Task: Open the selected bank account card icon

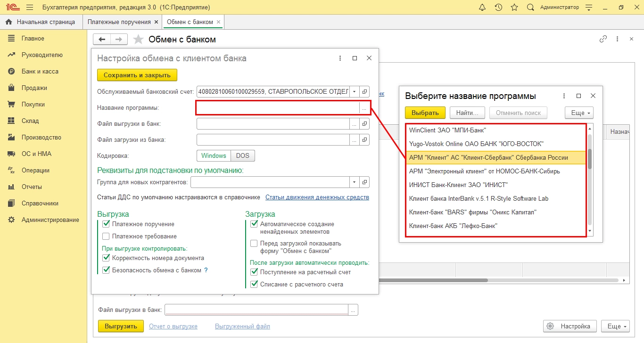Action: click(x=365, y=91)
